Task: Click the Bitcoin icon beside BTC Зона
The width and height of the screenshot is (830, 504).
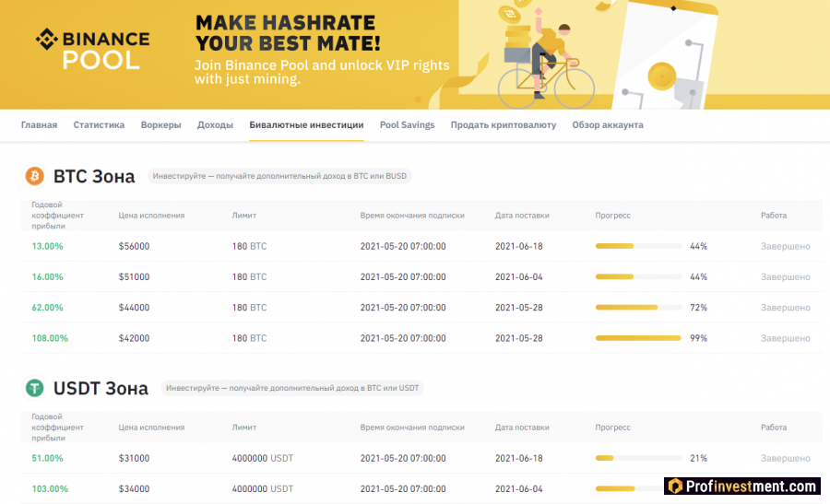Action: pyautogui.click(x=35, y=176)
